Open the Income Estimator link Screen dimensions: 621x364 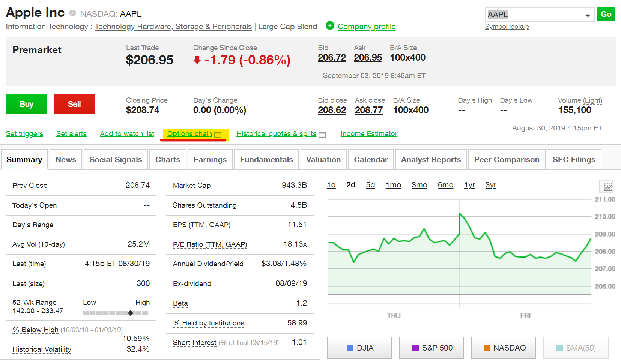click(369, 134)
